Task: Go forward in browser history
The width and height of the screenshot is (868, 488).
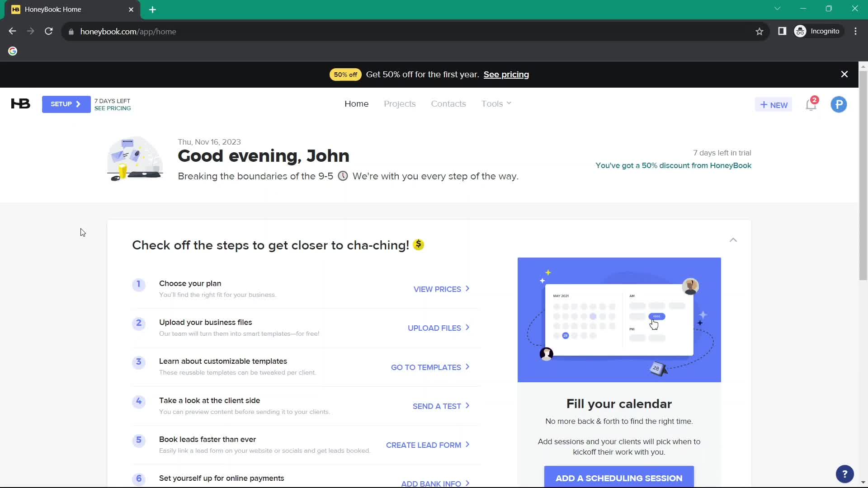Action: tap(30, 31)
